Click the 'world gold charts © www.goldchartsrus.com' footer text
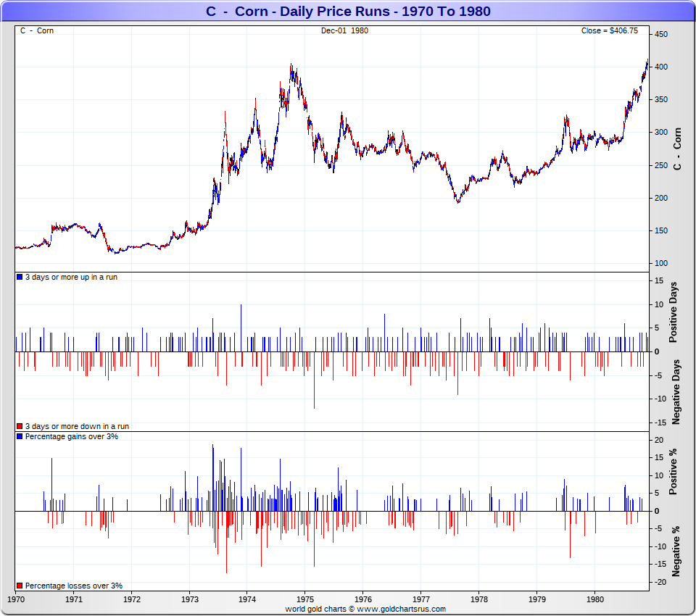 tap(365, 609)
